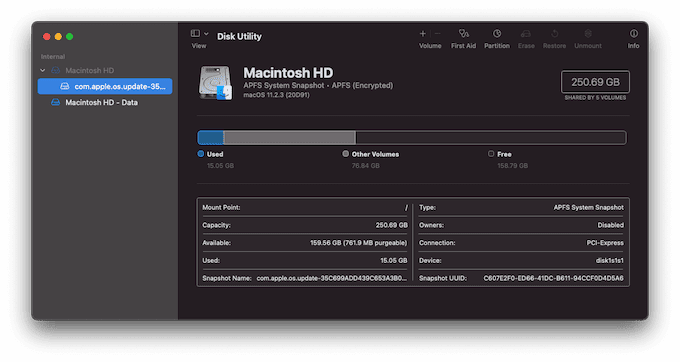Viewport: 680px width, 362px height.
Task: Click the Used '15.05 GB' table value
Action: 394,261
